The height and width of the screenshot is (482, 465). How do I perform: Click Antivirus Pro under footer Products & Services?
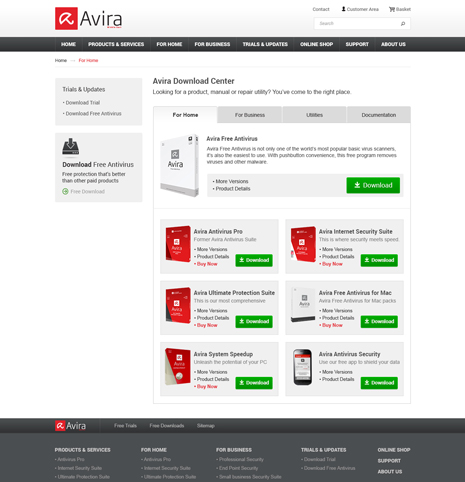[71, 459]
